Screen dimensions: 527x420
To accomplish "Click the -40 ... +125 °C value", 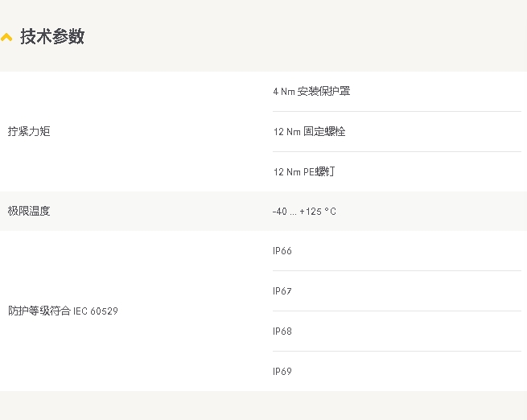I will click(x=304, y=212).
